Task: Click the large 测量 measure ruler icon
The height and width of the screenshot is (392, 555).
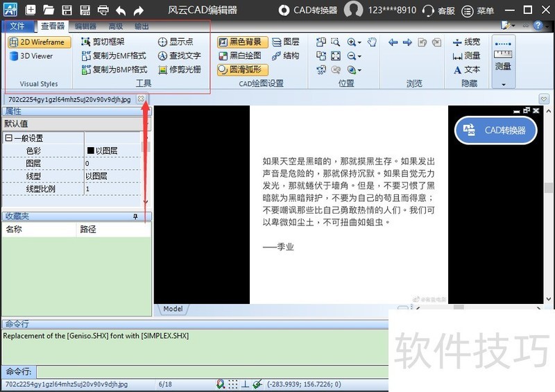Action: click(x=503, y=54)
